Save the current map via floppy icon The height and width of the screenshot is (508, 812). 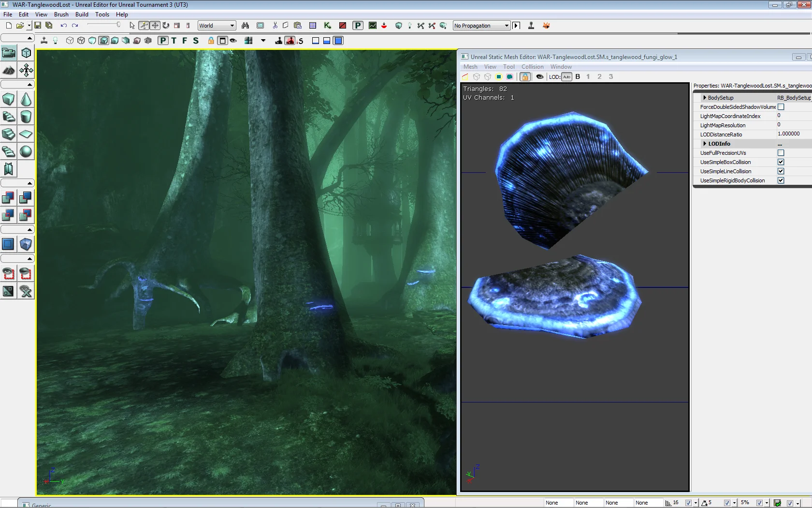click(38, 26)
